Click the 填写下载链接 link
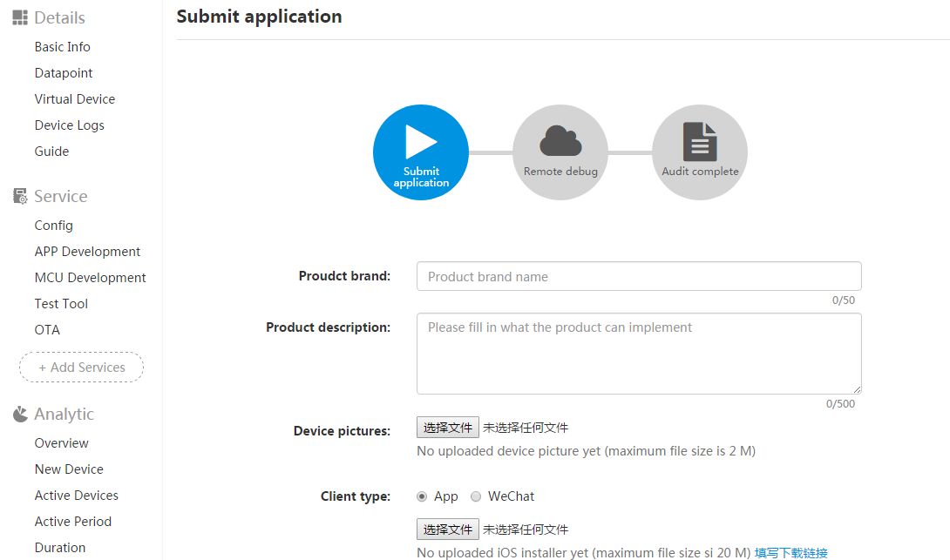Viewport: 950px width, 560px height. coord(789,552)
